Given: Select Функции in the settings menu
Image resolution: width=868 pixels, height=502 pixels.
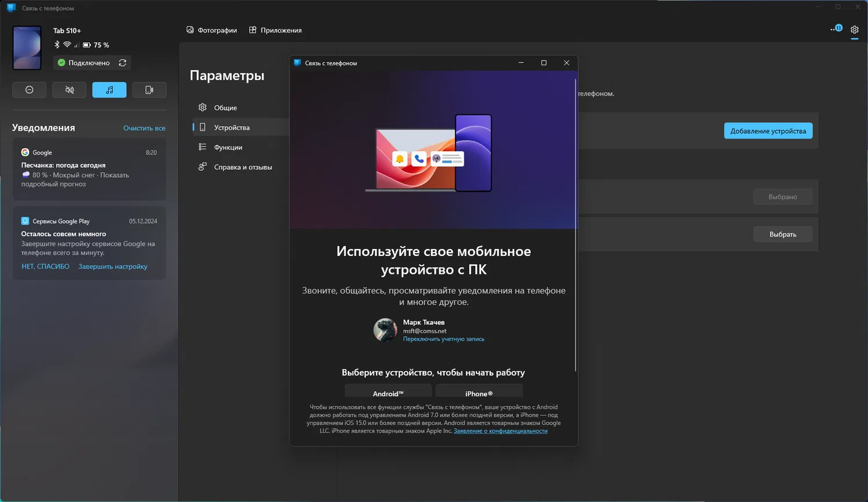Looking at the screenshot, I should (241, 147).
